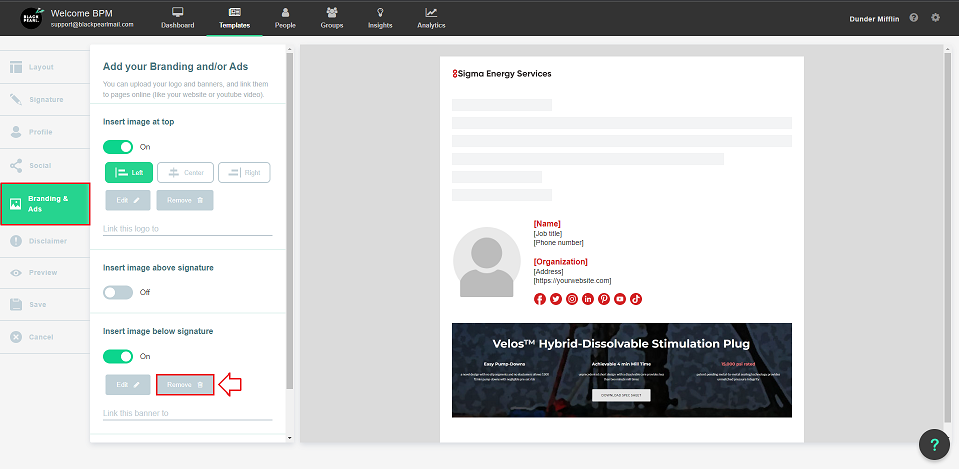Viewport: 959px width, 469px height.
Task: Disable Insert image below signature toggle
Action: click(118, 356)
